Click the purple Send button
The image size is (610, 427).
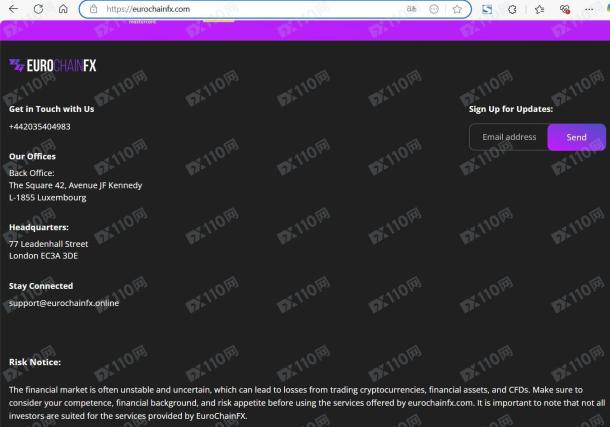[x=577, y=137]
